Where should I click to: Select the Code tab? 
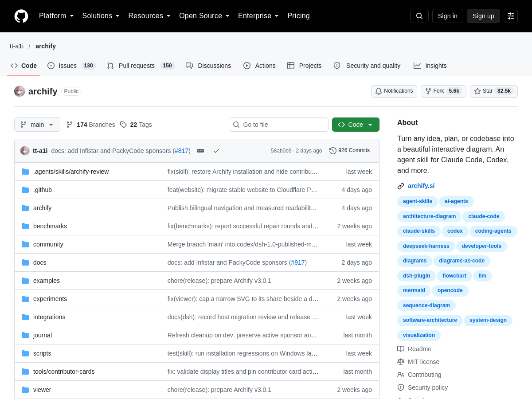[24, 66]
